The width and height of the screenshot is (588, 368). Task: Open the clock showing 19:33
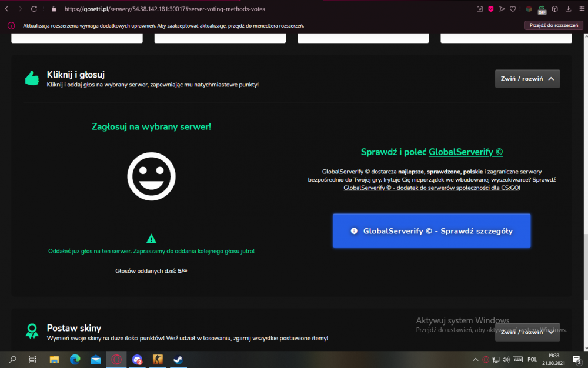[x=553, y=359]
